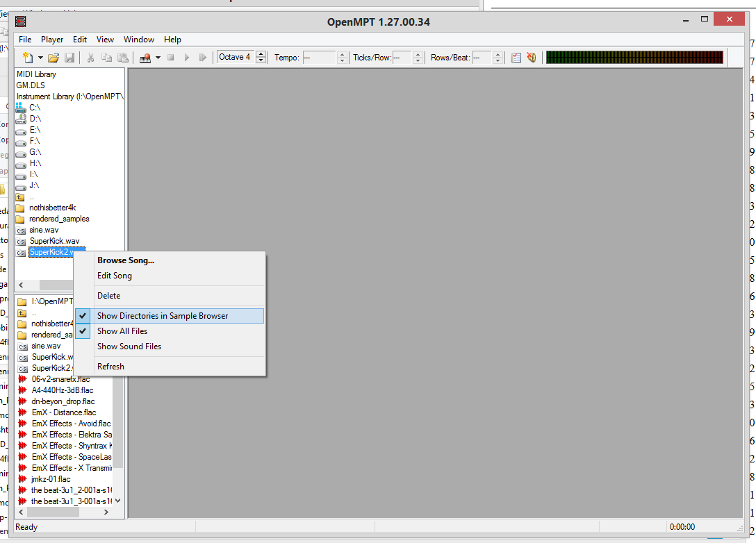Click the Rows/Beat input field
756x543 pixels.
(482, 58)
